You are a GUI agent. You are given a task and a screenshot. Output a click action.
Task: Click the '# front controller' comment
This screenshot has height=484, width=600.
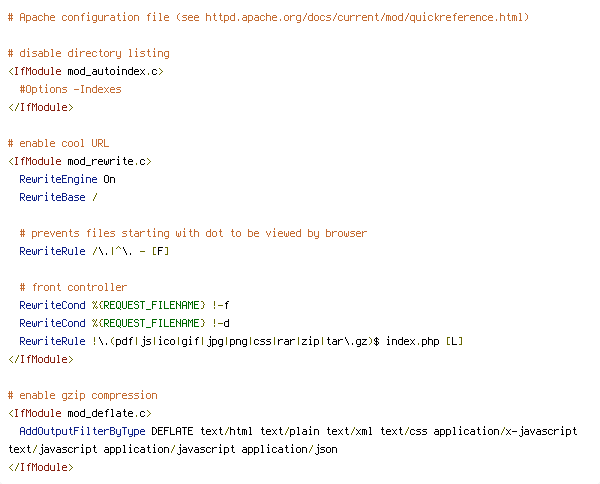point(73,287)
